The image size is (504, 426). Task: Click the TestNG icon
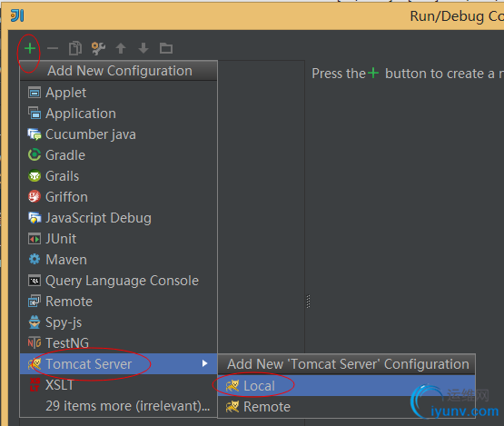pos(35,342)
